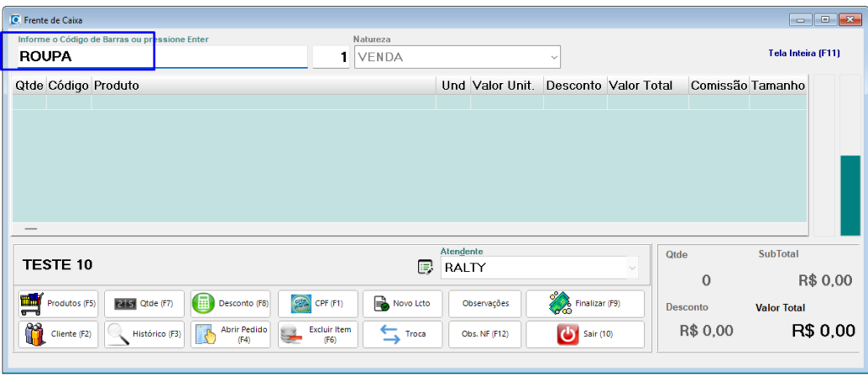Click Abrir Pedido (F4) button
This screenshot has width=868, height=376.
[231, 335]
